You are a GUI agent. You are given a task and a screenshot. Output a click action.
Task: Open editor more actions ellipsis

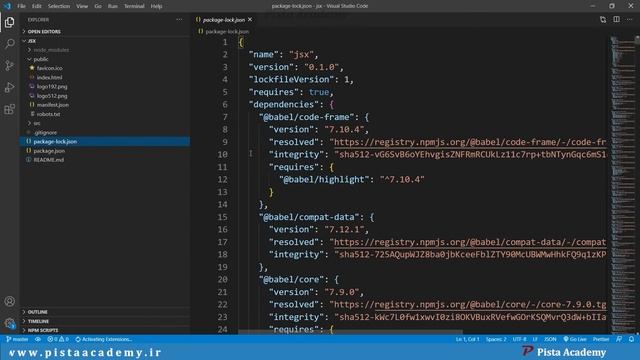click(x=630, y=20)
